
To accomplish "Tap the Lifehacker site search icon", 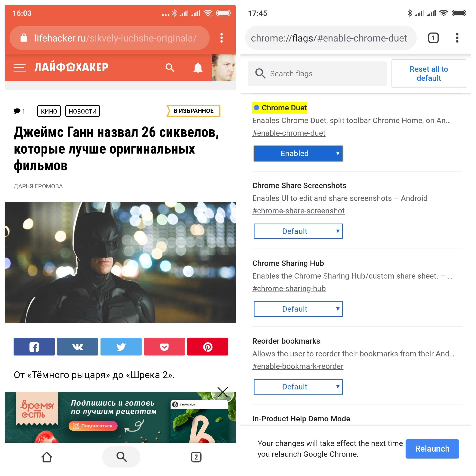I will (x=170, y=67).
